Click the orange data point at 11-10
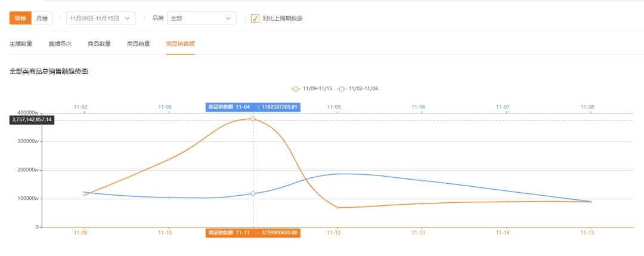The height and width of the screenshot is (256, 644). tap(169, 159)
